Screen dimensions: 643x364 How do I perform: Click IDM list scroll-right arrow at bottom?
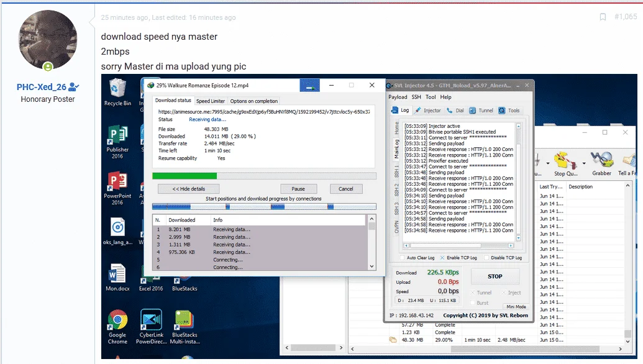point(620,349)
